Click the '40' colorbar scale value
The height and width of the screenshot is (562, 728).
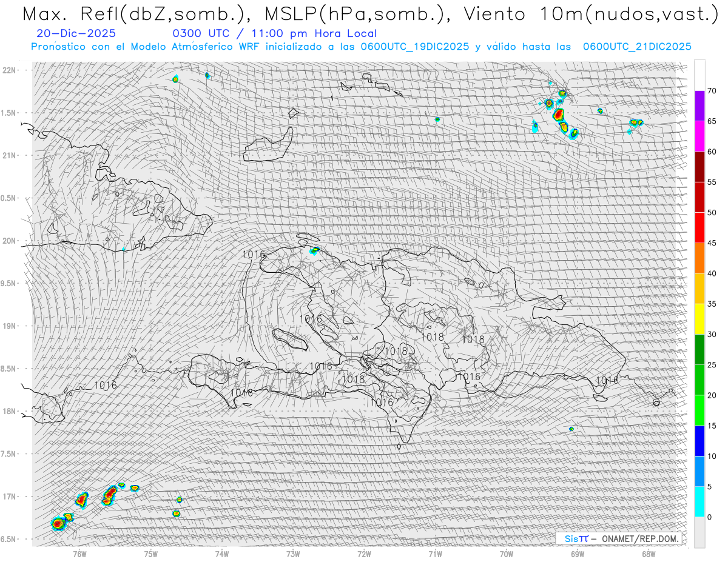click(x=712, y=273)
